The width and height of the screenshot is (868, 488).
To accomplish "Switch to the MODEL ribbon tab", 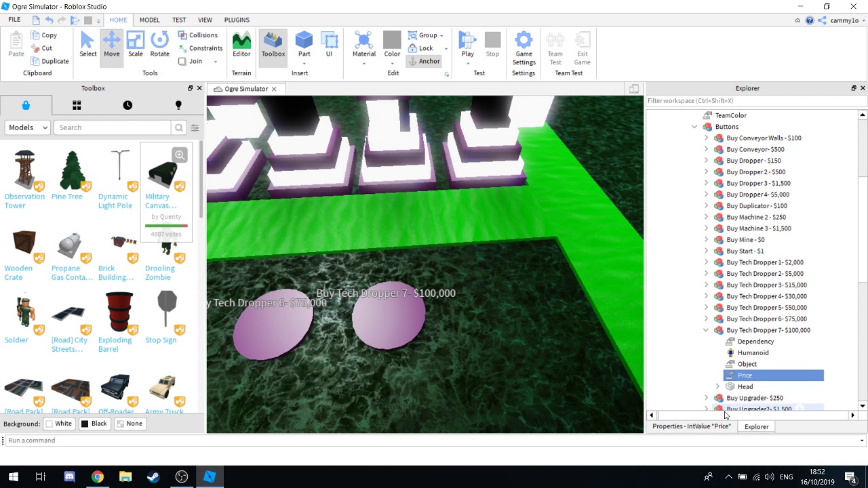I will (x=149, y=20).
